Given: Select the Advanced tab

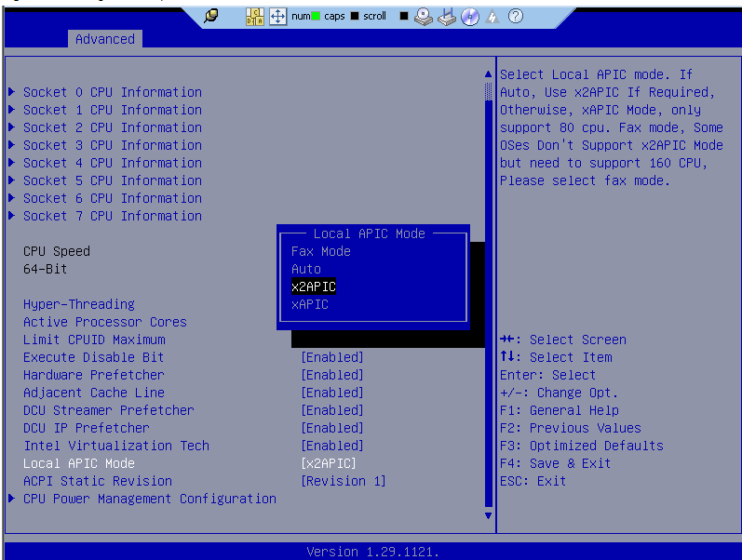Looking at the screenshot, I should click(105, 39).
